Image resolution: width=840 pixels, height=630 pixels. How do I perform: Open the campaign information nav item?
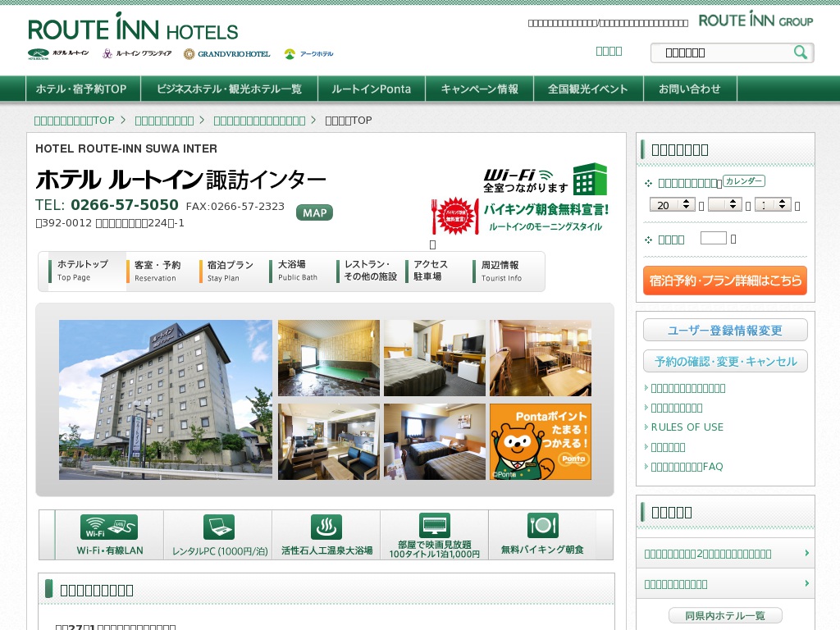pos(479,89)
